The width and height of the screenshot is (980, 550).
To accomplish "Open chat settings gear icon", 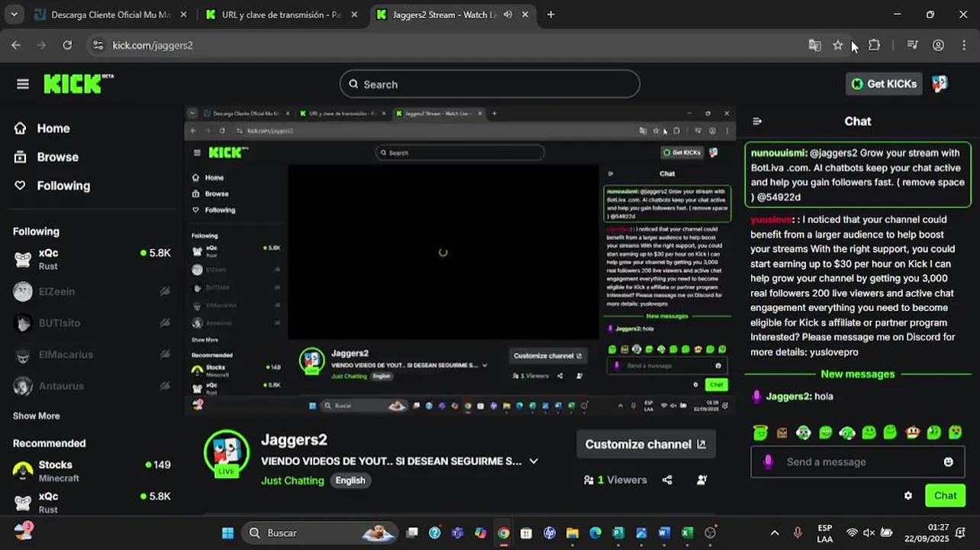I will (908, 496).
